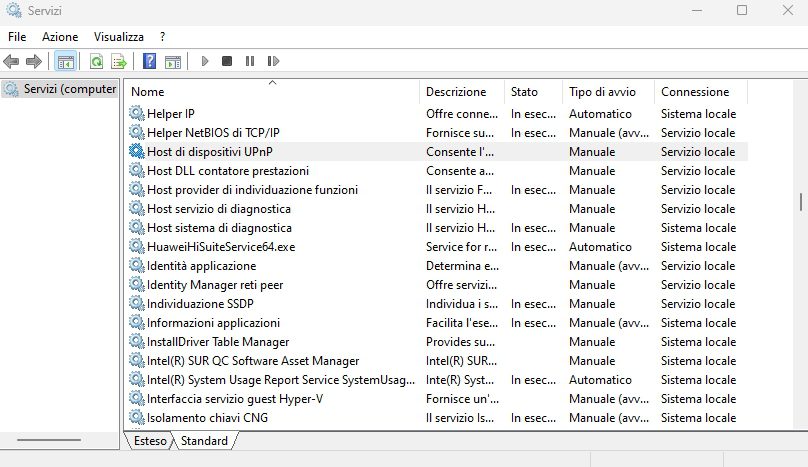Select Helper NetBIOS di TCP/IP service name
Viewport: 808px width, 467px height.
[x=213, y=133]
